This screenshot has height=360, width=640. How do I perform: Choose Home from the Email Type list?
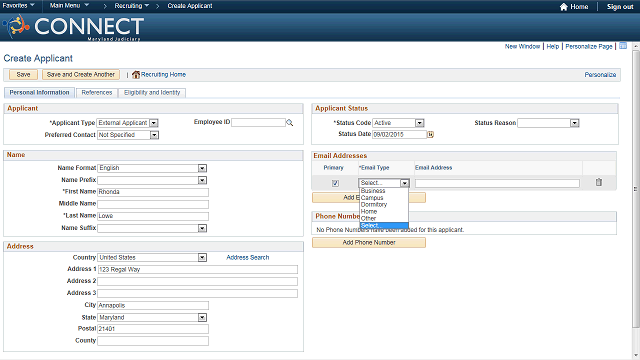[369, 211]
